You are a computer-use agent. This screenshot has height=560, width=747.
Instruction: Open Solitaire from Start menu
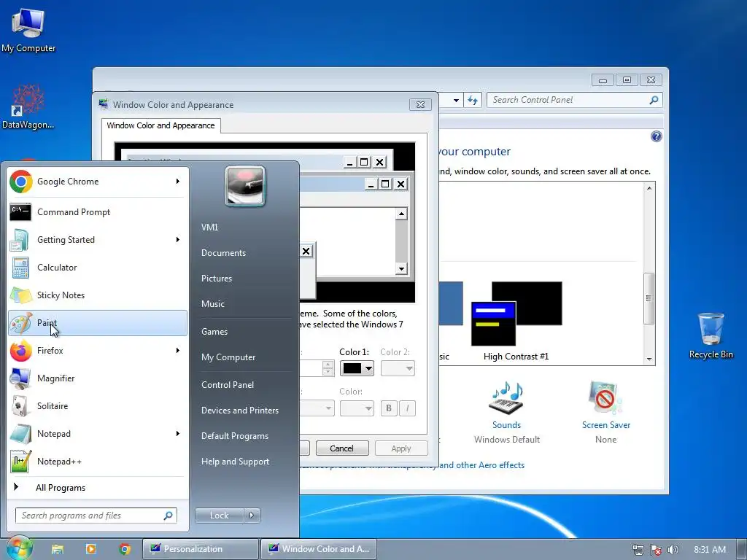click(97, 405)
